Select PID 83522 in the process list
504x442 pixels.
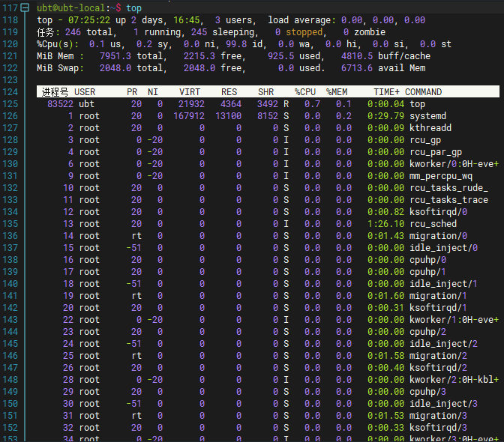[60, 104]
